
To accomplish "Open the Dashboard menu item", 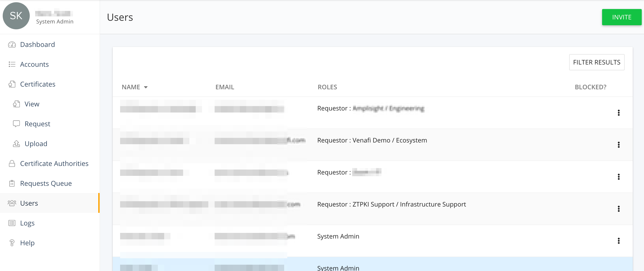I will [50, 45].
